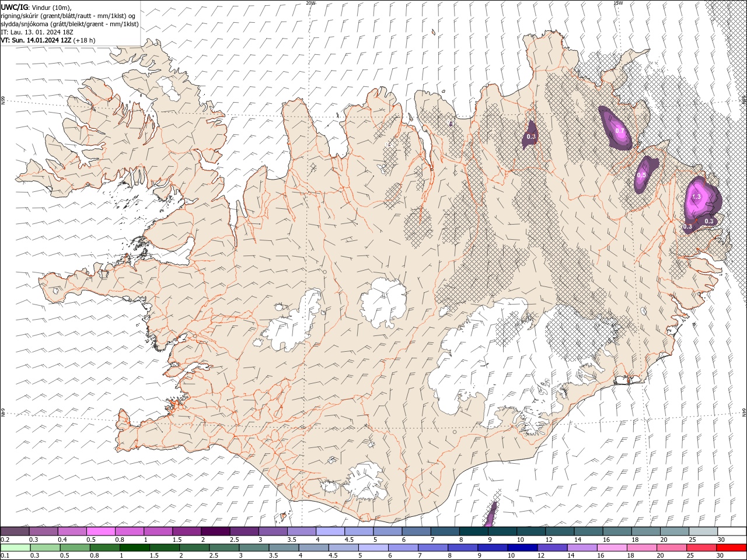
Task: Pick snow legend swatch starting at 20
Action: click(674, 531)
